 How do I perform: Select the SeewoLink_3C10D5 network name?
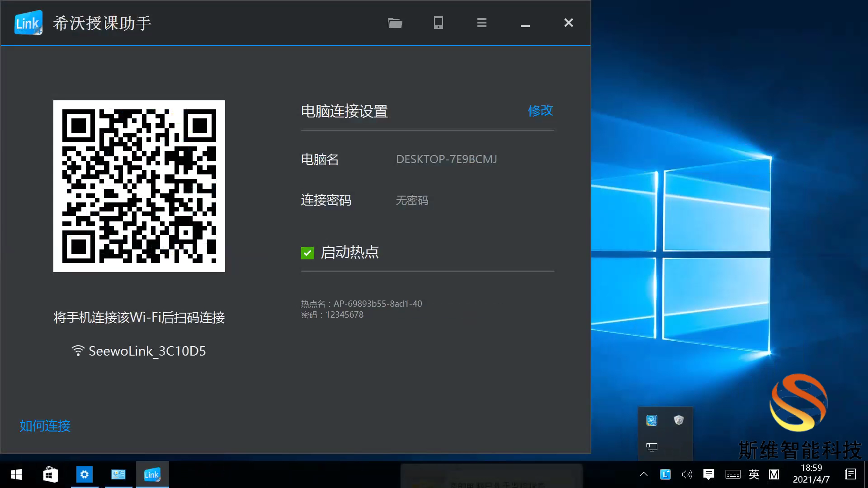(x=147, y=351)
